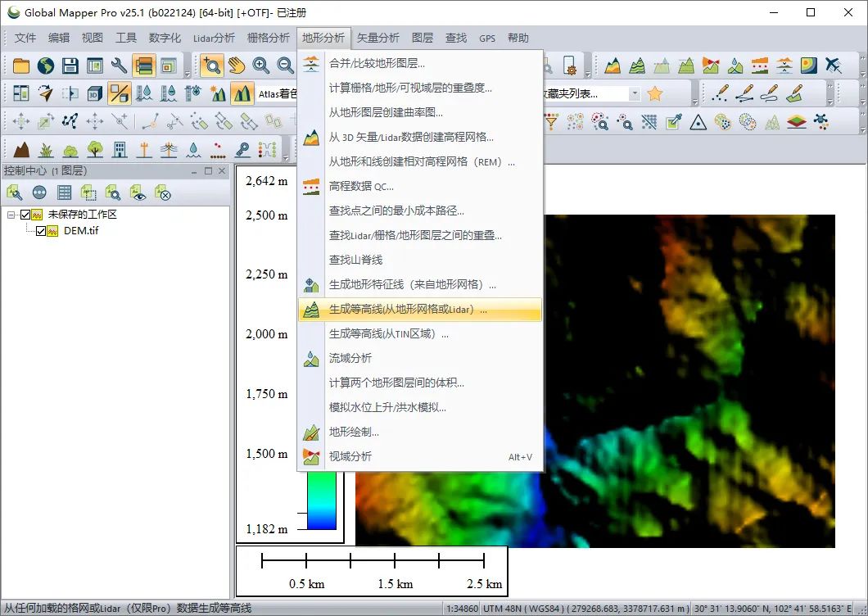Select the create line feature pencil tool

744,93
